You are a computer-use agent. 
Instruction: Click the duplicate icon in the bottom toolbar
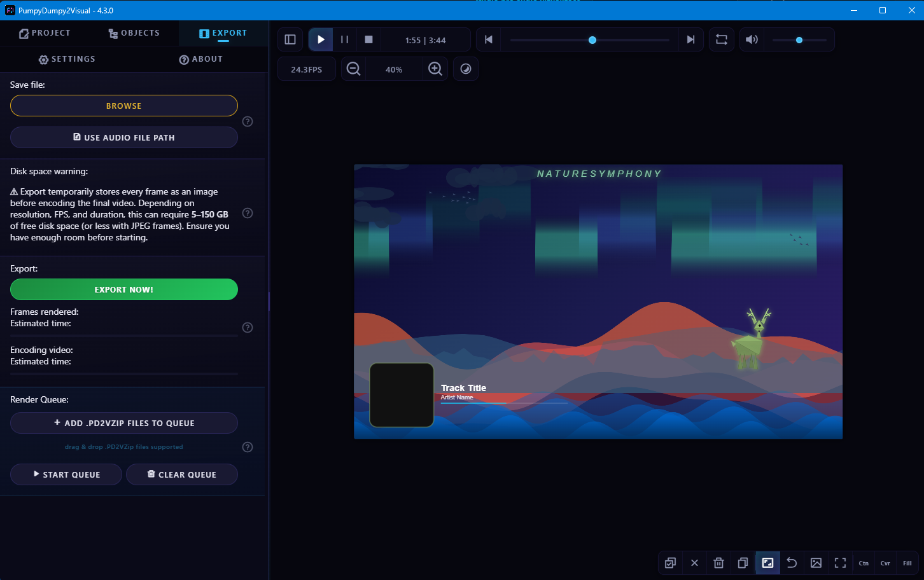coord(743,563)
